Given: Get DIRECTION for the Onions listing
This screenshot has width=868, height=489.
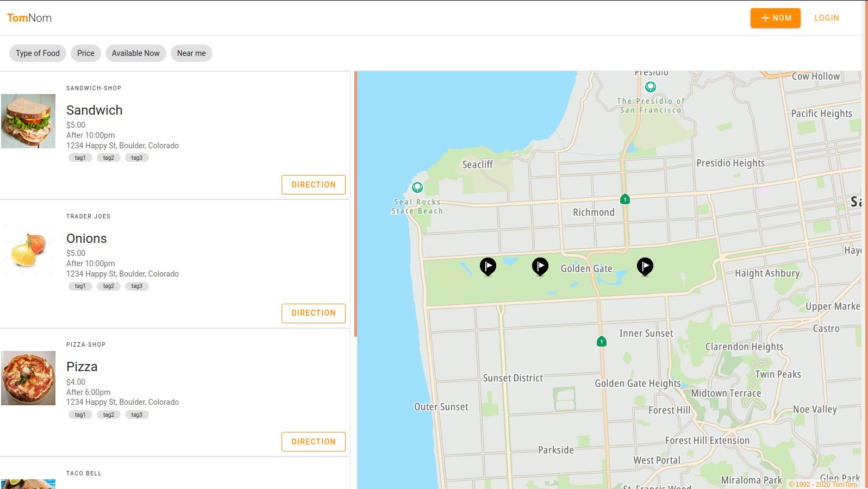Looking at the screenshot, I should point(314,313).
